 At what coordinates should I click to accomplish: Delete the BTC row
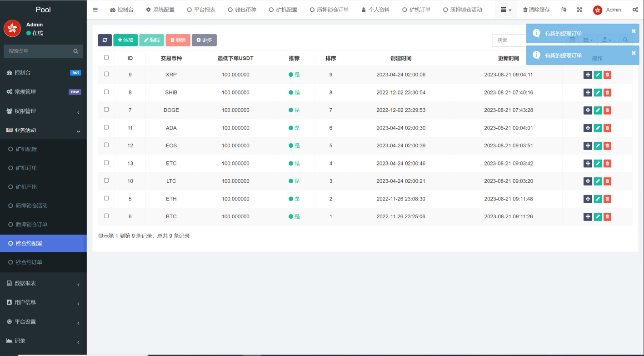(x=607, y=216)
